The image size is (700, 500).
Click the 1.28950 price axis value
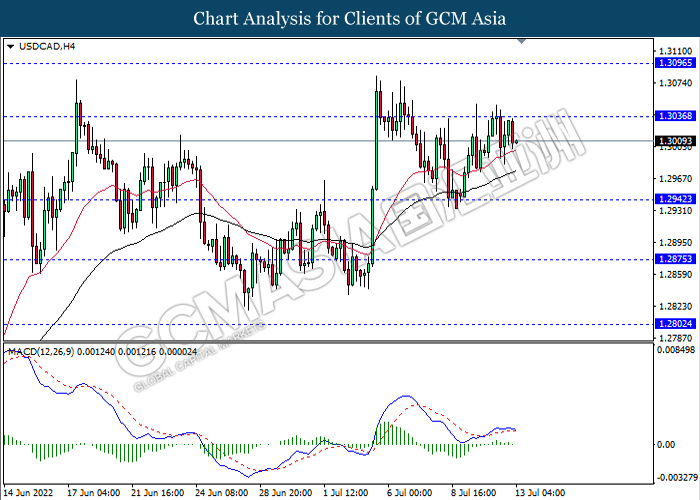[675, 242]
